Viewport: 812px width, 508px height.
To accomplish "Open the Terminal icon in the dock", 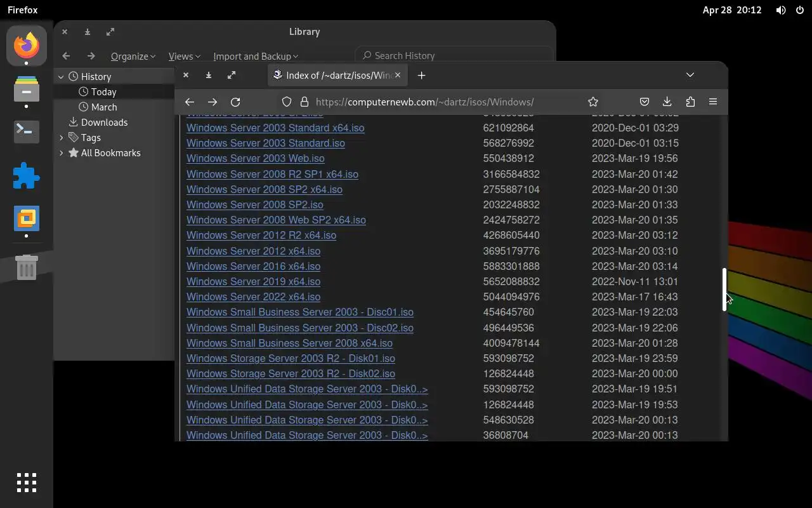I will (x=27, y=131).
